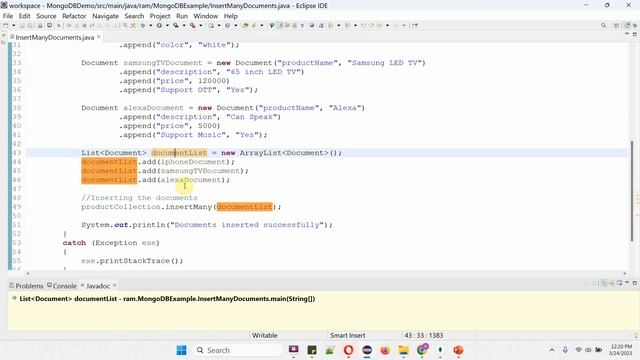Screen dimensions: 640x360
Task: Click the Open Type toolbar icon
Action: click(x=245, y=25)
